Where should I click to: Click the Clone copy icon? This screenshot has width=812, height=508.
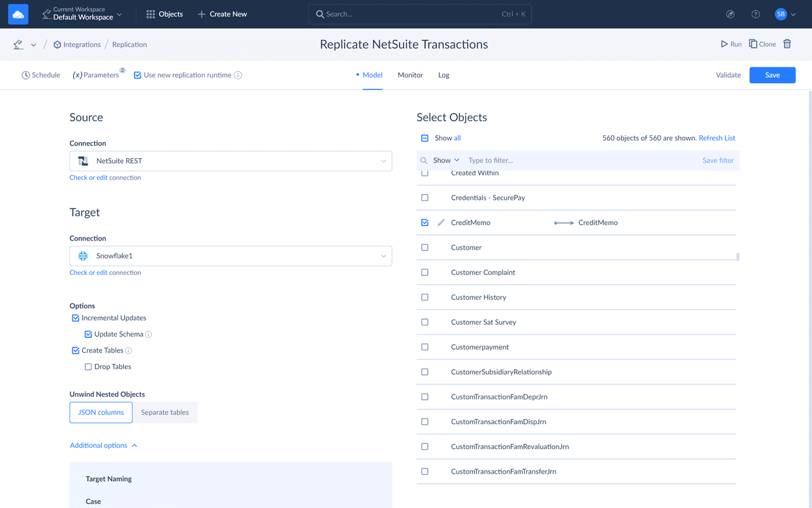pyautogui.click(x=753, y=44)
